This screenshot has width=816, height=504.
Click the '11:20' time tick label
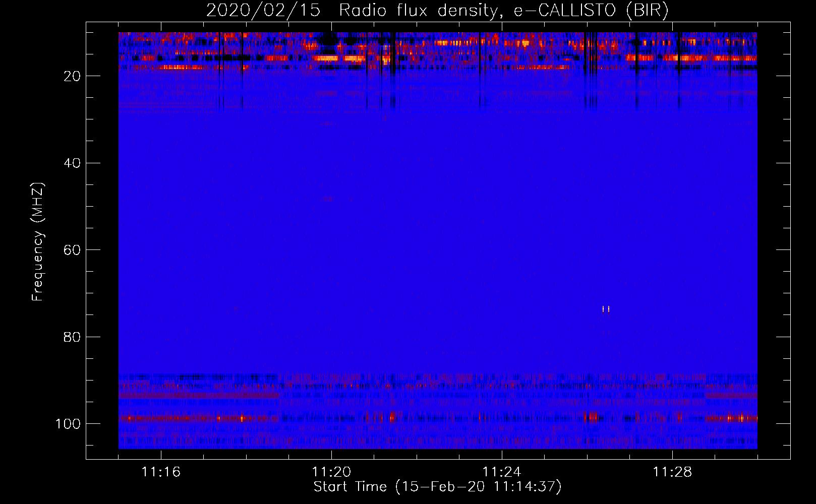pyautogui.click(x=331, y=472)
